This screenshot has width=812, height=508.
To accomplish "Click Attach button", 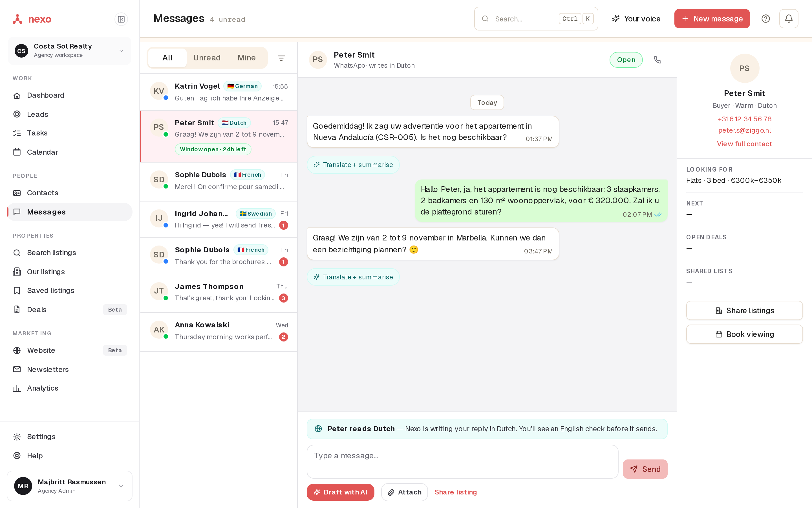I will click(404, 492).
